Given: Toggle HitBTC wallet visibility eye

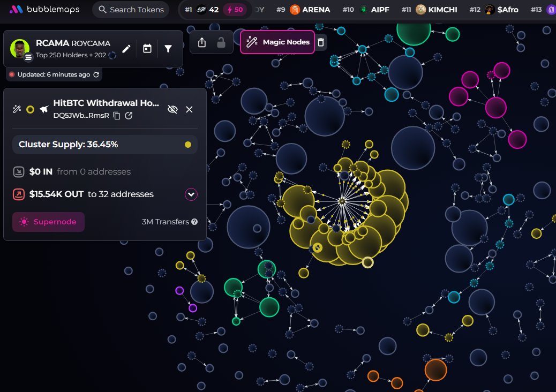Looking at the screenshot, I should 172,109.
